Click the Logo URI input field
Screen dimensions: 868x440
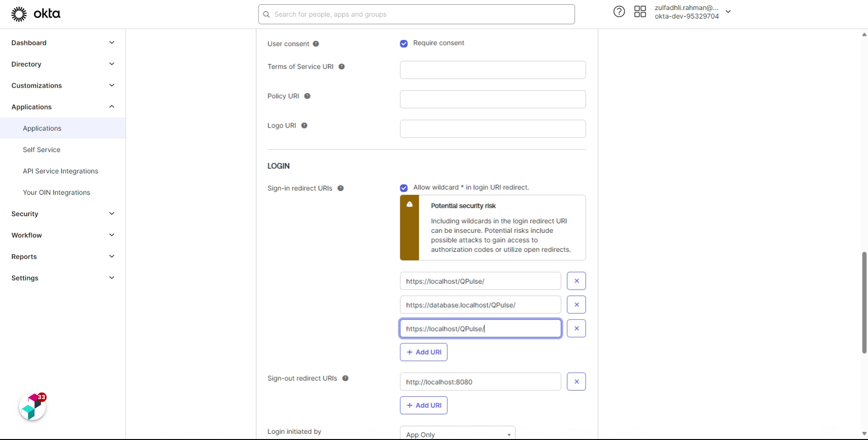(493, 129)
